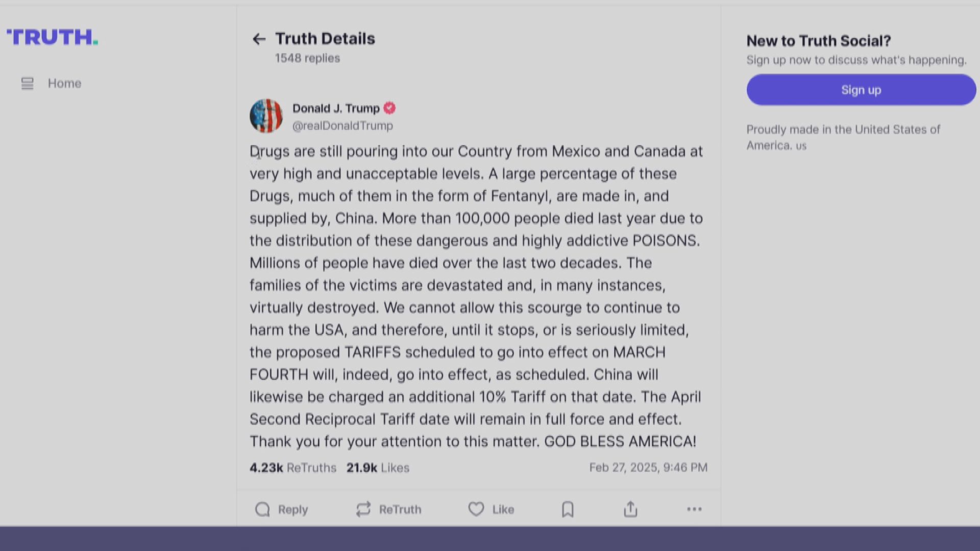Click the speech bubble reply icon
The height and width of the screenshot is (551, 980).
tap(262, 509)
